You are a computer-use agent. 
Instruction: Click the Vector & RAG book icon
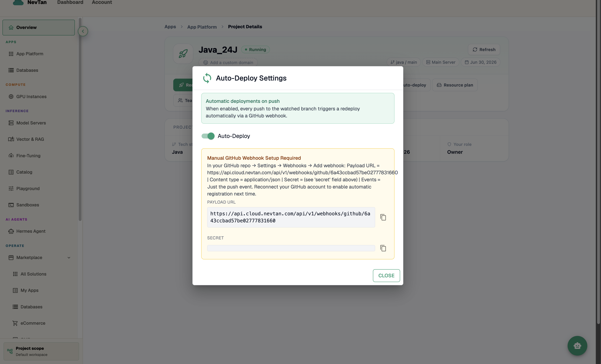[x=11, y=139]
